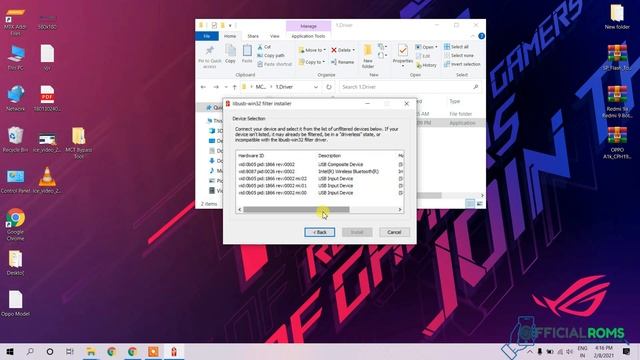Viewport: 640px width, 360px height.
Task: Click Rename in the Organize group
Action: 342,62
